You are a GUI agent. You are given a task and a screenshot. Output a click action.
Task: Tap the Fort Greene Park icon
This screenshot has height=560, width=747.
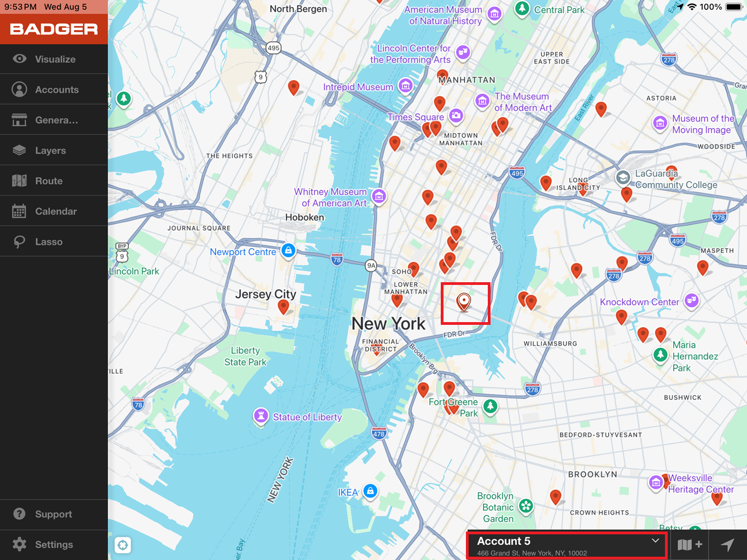491,406
